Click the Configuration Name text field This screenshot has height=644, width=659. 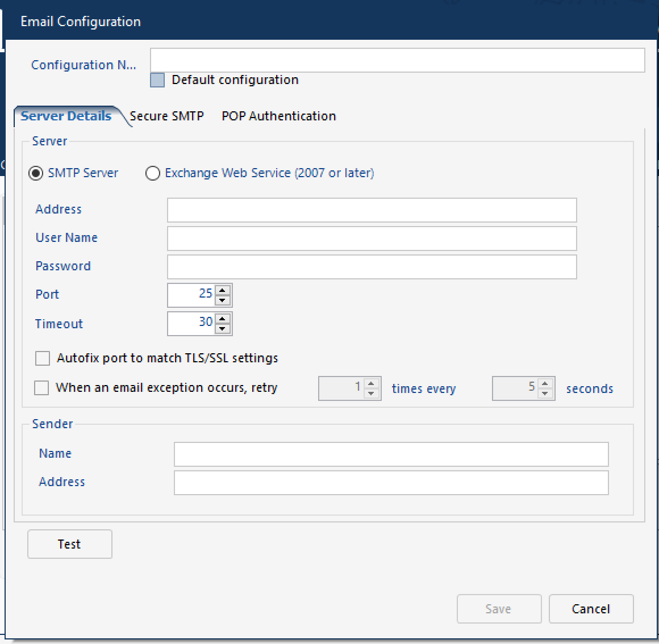click(397, 60)
